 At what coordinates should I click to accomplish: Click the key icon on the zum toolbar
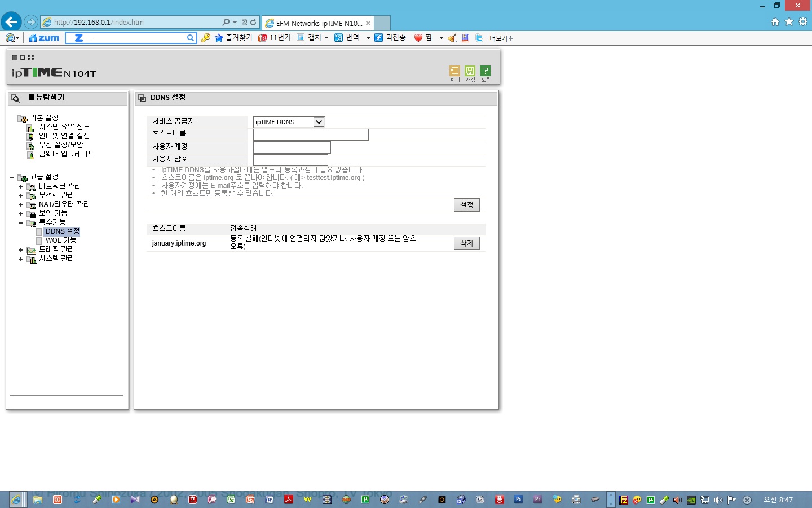[x=206, y=38]
